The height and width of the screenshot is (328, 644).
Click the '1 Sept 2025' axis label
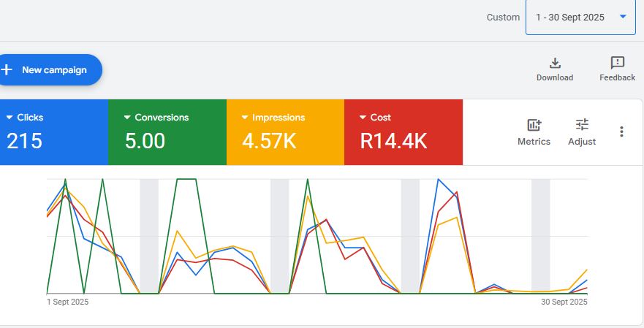[x=67, y=302]
